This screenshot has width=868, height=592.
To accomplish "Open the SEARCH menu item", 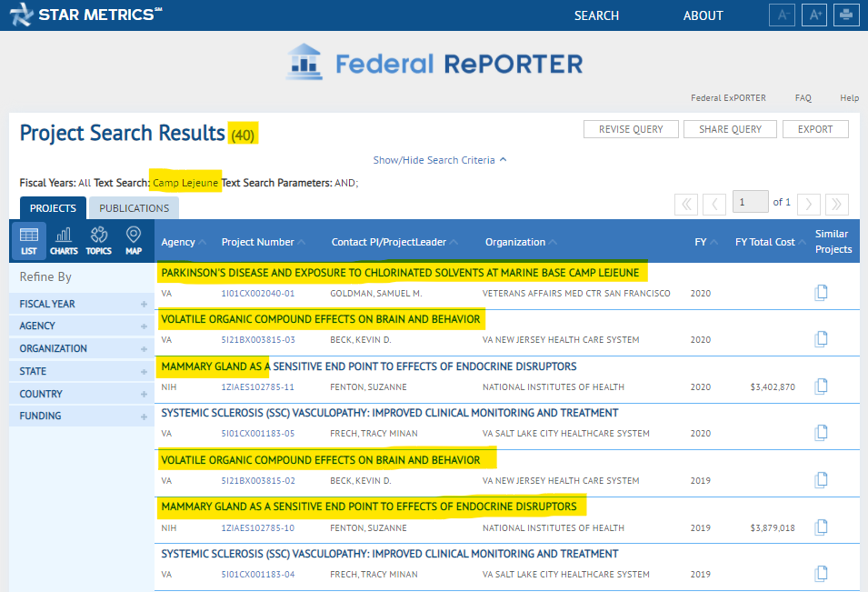I will point(596,15).
